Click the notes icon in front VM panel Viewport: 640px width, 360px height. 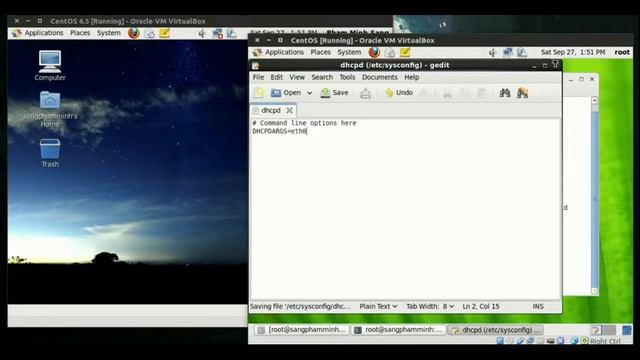[405, 52]
